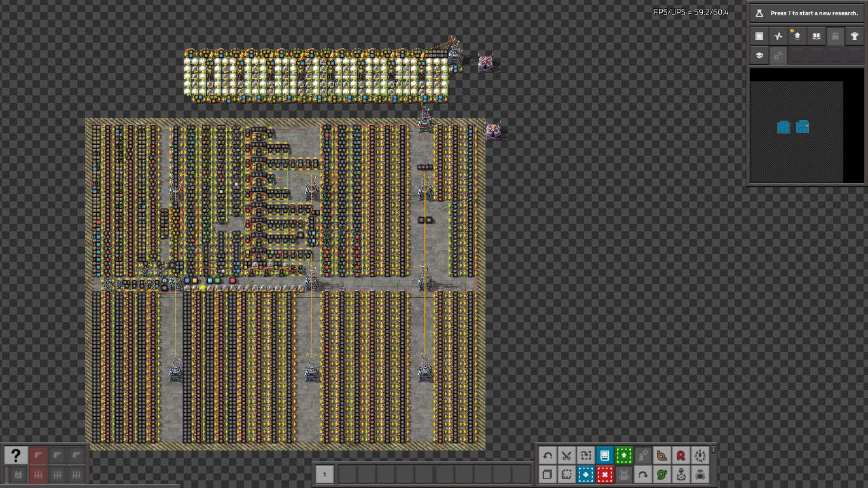Select the second grey ammo slot
Viewport: 868px width, 488px height.
click(x=57, y=475)
